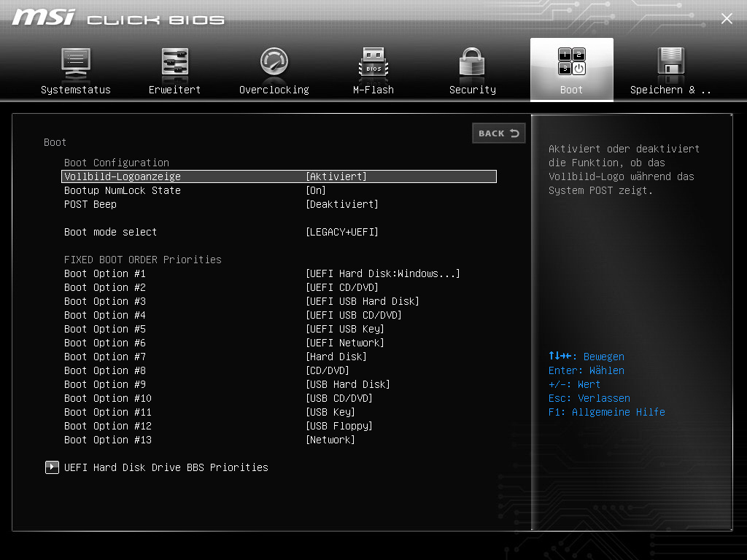Open the Erweitert settings sliders icon
The width and height of the screenshot is (747, 560).
coord(175,62)
